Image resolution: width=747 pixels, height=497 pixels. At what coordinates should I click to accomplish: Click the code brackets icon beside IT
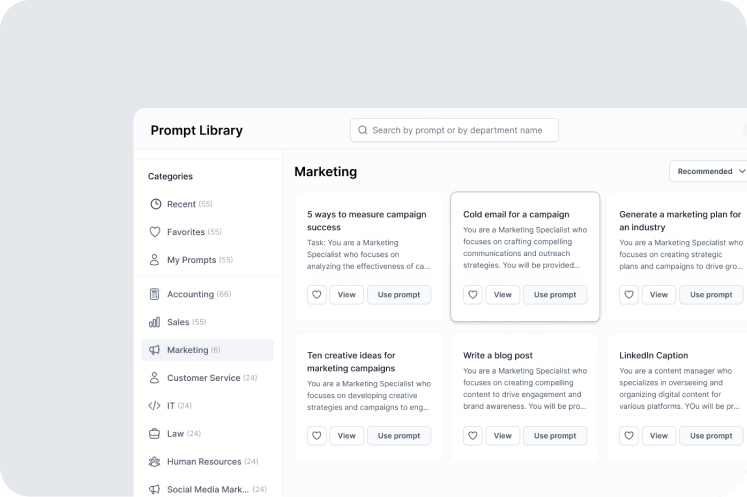click(155, 406)
